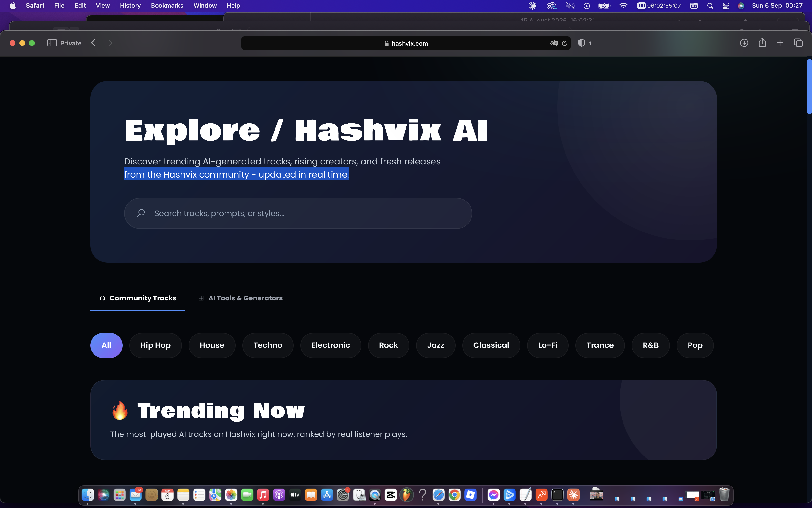This screenshot has width=812, height=508.
Task: Click the page vertical scrollbar thumb
Action: [x=809, y=87]
